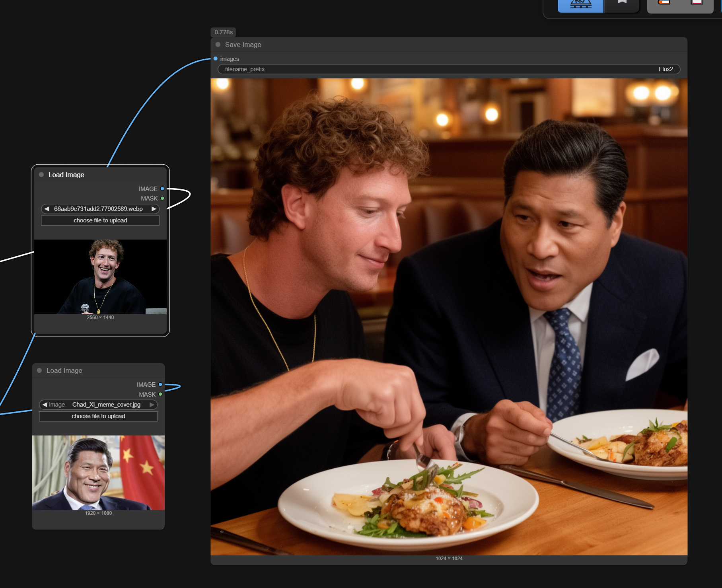Click the images input slot on Save Image
The width and height of the screenshot is (722, 588).
[x=216, y=59]
